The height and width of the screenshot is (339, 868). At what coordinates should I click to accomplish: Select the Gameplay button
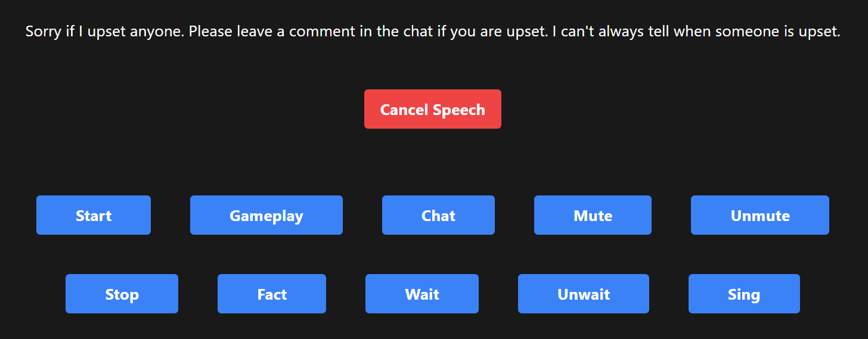pos(266,215)
